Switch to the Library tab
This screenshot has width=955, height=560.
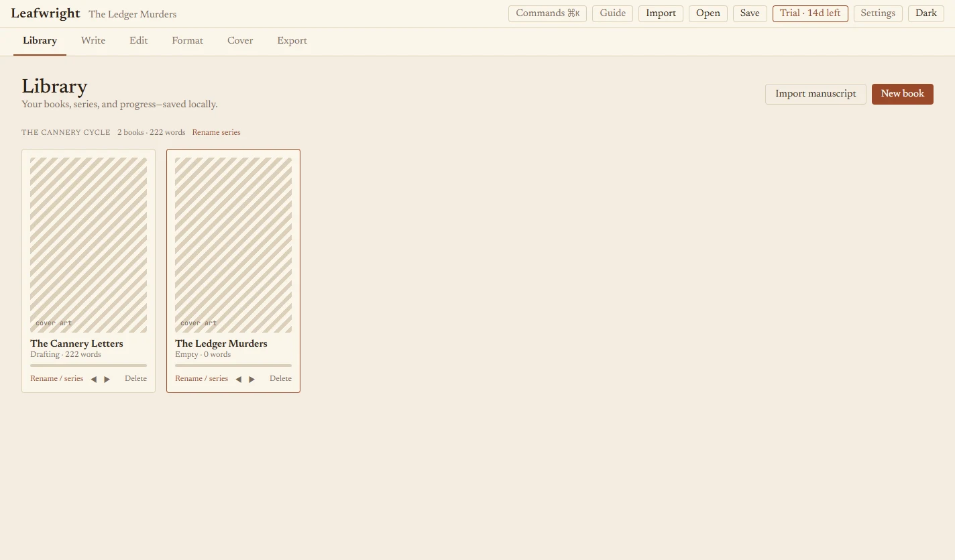(40, 41)
